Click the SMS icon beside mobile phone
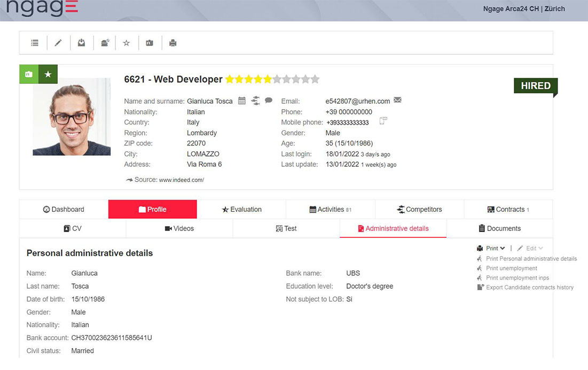Image resolution: width=588 pixels, height=370 pixels. pyautogui.click(x=383, y=121)
